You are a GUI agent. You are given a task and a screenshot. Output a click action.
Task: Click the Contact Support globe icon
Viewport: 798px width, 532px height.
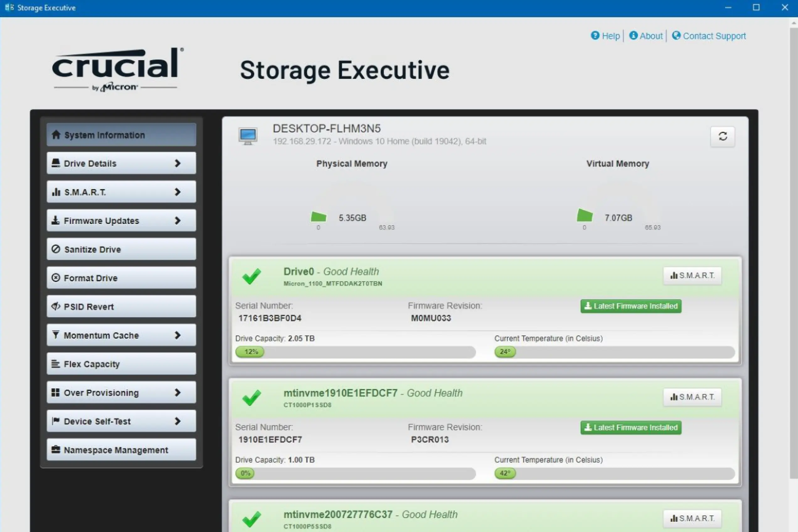coord(676,36)
